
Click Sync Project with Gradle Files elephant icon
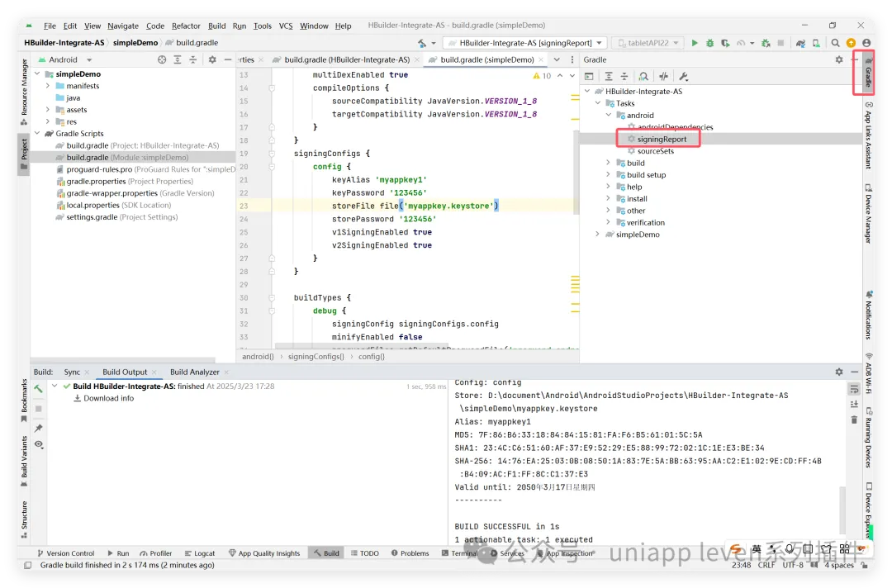(800, 43)
